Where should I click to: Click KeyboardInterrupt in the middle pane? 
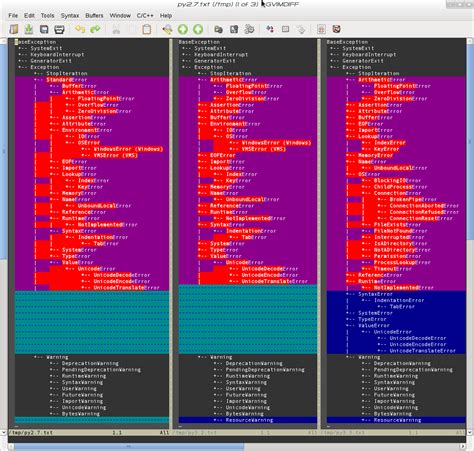pos(221,55)
